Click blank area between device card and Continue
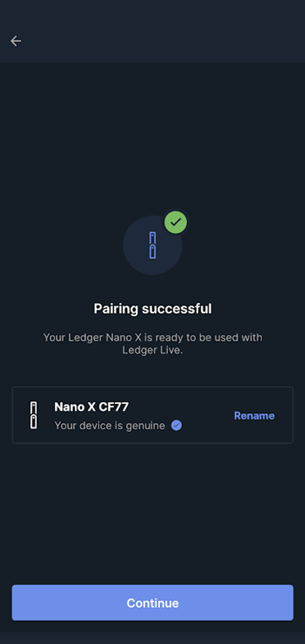This screenshot has height=644, width=305. 152,514
